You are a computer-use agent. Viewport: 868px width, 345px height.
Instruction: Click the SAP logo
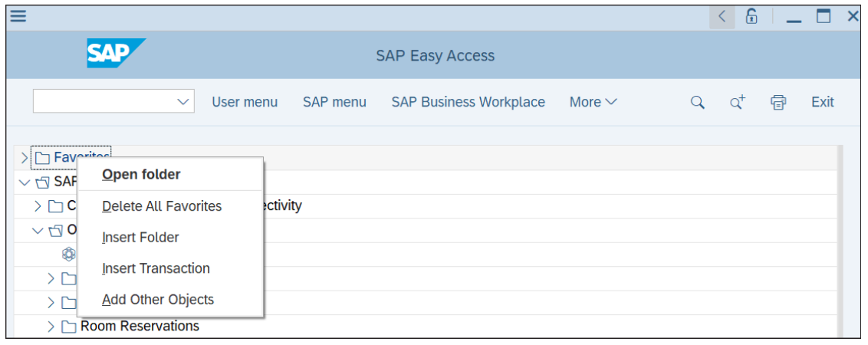116,53
